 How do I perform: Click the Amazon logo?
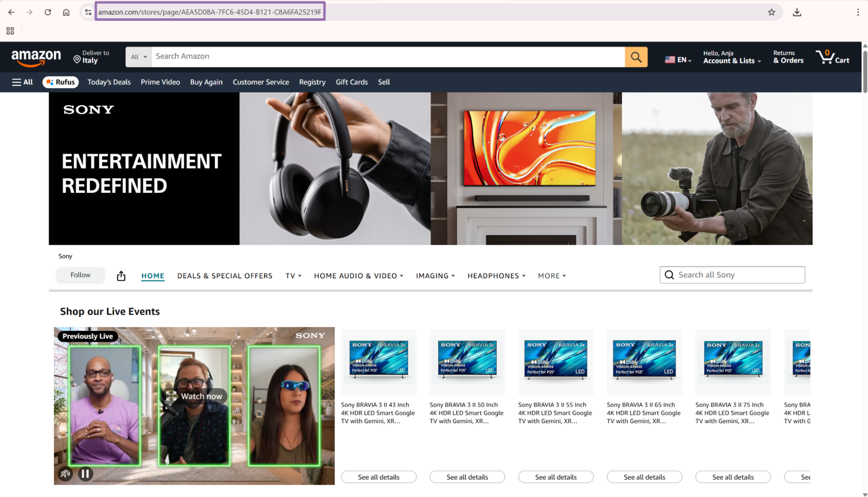click(36, 57)
